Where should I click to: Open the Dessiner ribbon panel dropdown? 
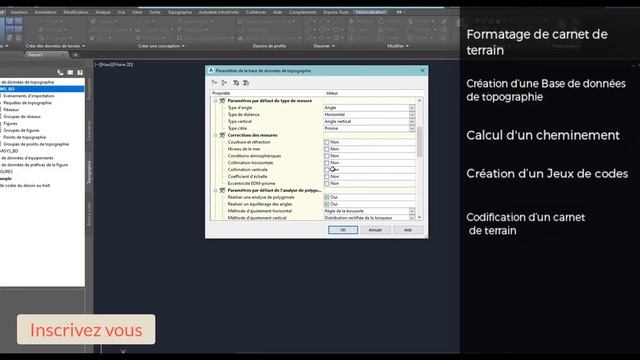[324, 46]
